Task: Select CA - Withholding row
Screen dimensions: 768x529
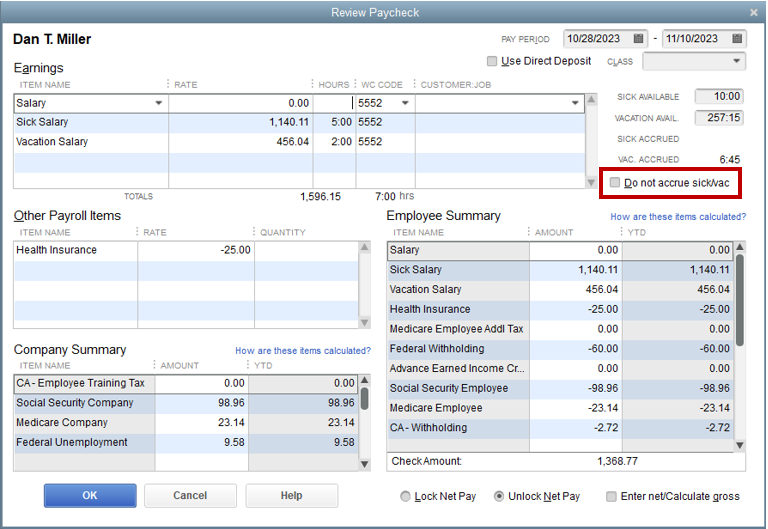Action: tap(560, 428)
